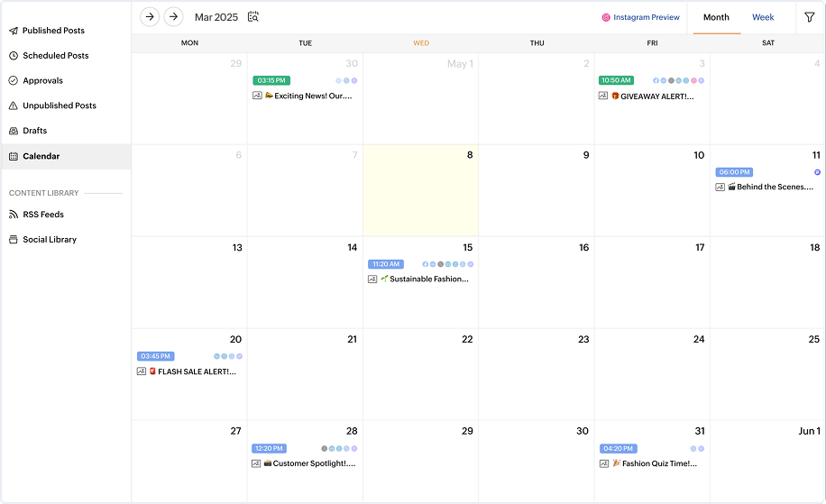Open the Exciting News post
The image size is (826, 504).
(x=313, y=96)
